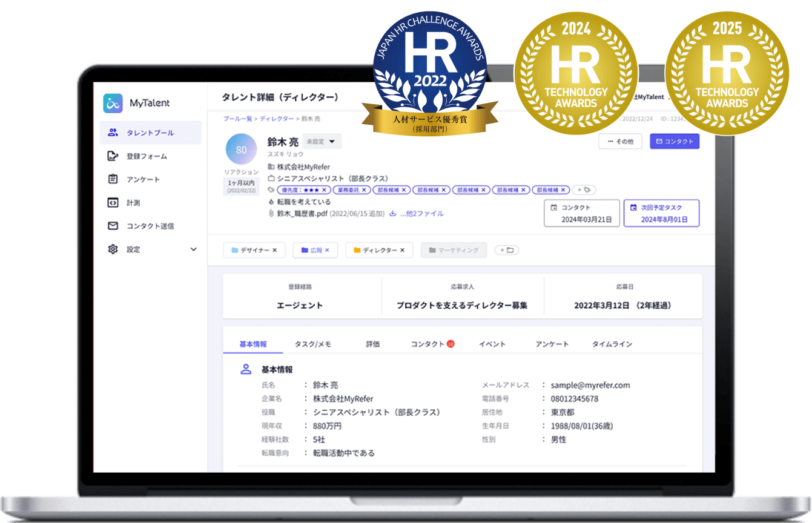Click the calendar icon in 次回予定タスク
This screenshot has height=523, width=812.
(633, 208)
